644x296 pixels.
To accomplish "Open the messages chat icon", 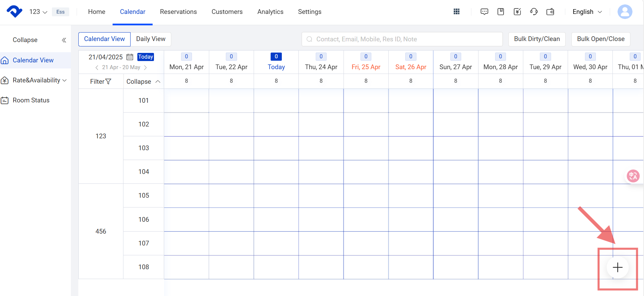I will (x=484, y=12).
